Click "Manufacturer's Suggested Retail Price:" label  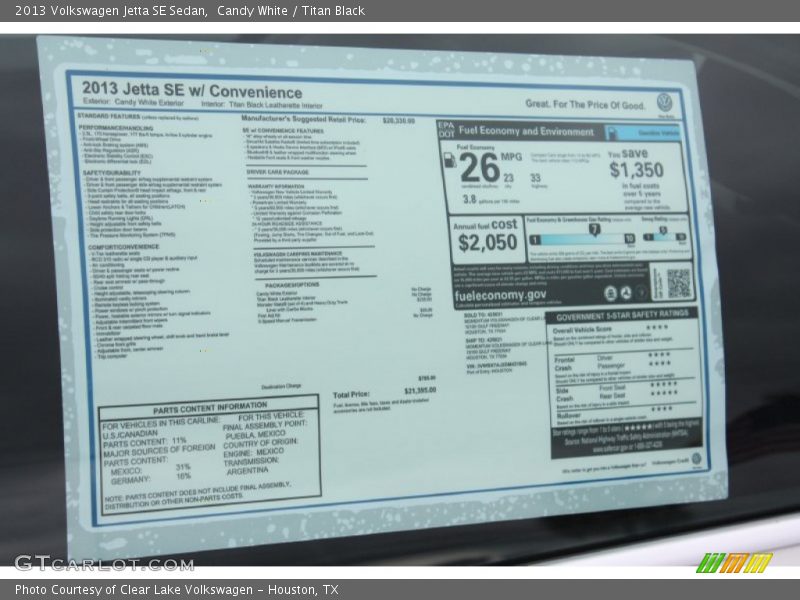click(304, 119)
